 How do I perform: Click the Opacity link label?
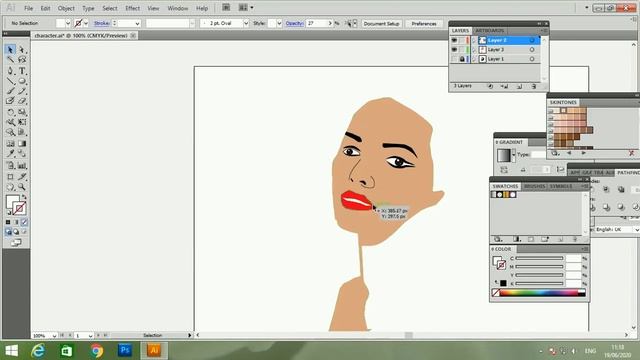(x=294, y=23)
